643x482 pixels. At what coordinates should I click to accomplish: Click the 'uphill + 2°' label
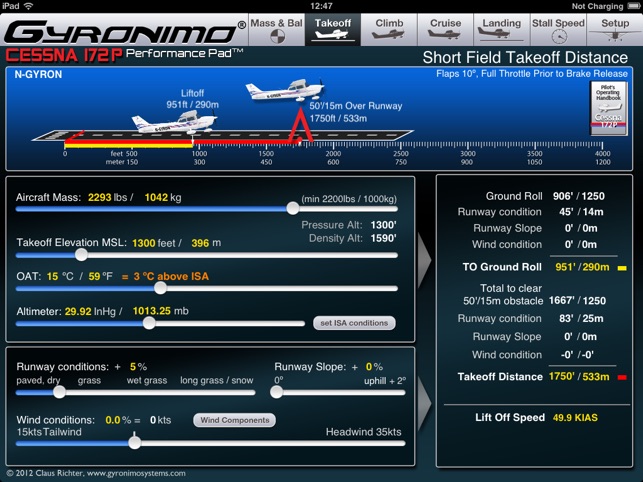385,381
